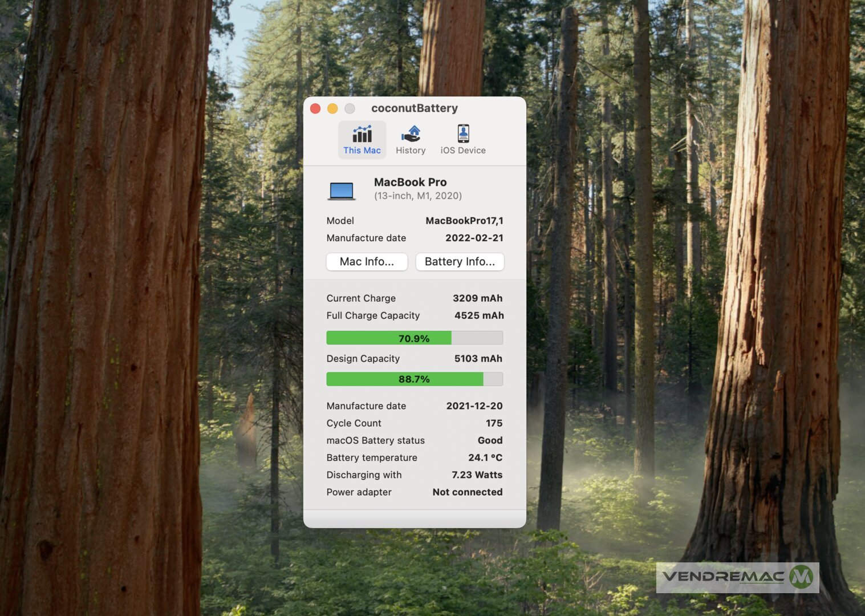Click the Not connected adapter value
This screenshot has width=865, height=616.
468,492
